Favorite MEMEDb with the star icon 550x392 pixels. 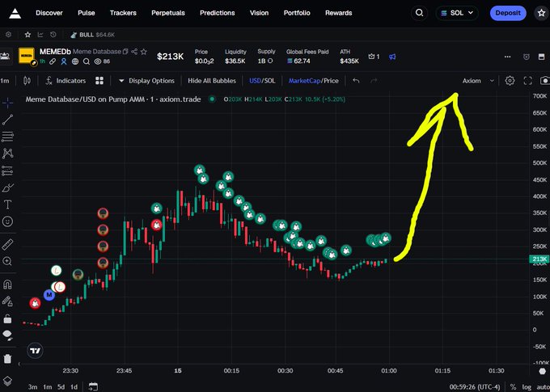(x=143, y=52)
